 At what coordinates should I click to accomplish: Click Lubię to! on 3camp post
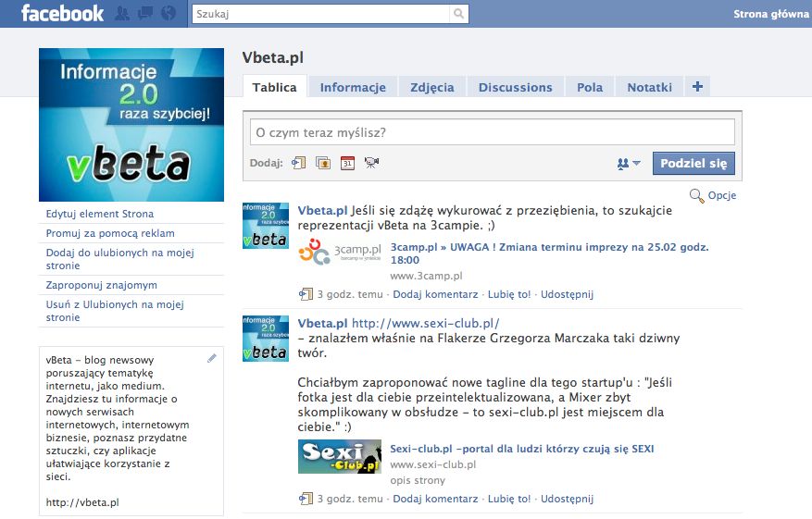pyautogui.click(x=509, y=294)
